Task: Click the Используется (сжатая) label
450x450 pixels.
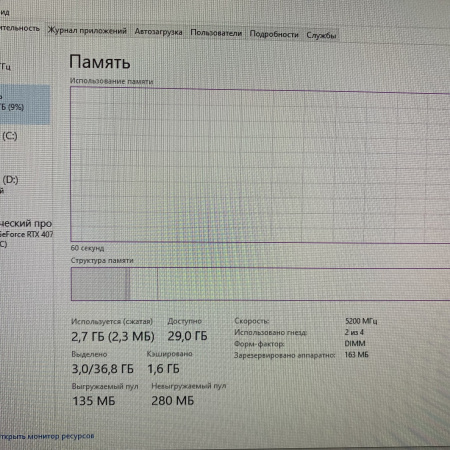Action: point(112,322)
